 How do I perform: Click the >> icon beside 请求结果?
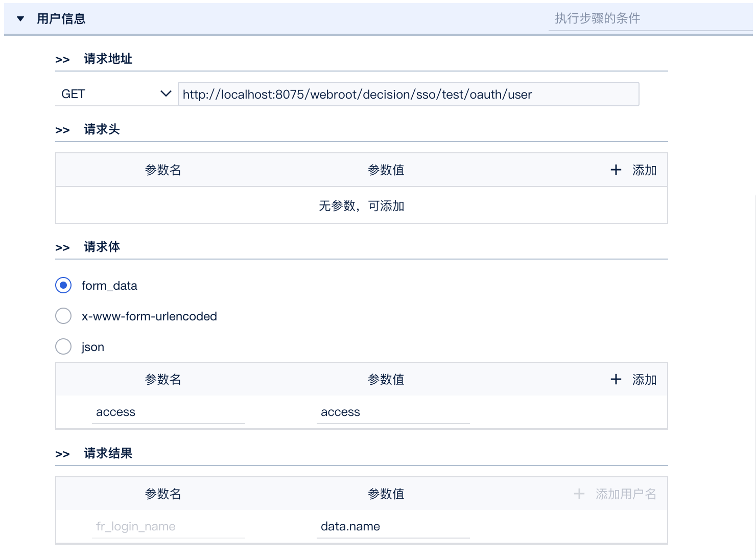tap(62, 454)
